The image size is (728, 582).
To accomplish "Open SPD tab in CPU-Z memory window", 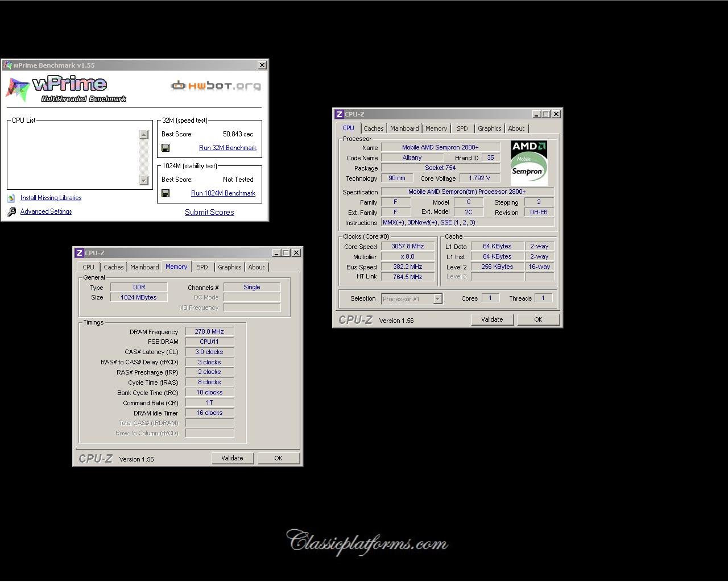I will click(x=202, y=267).
